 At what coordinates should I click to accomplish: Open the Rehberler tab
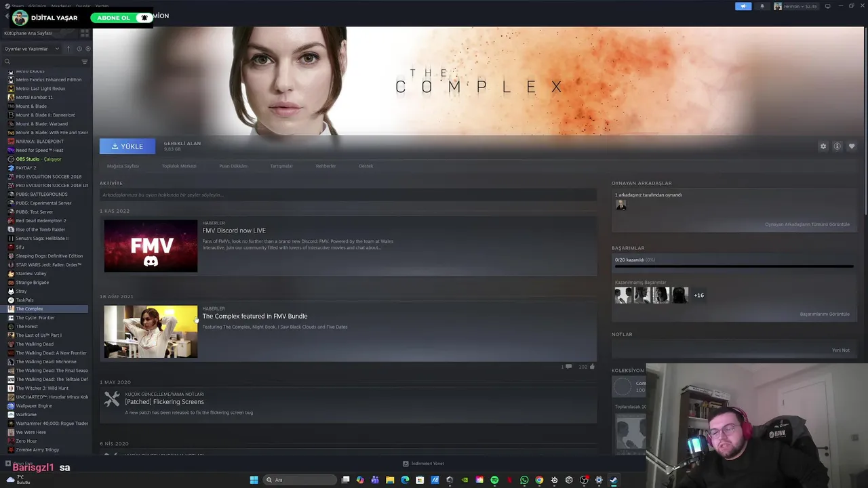click(325, 166)
